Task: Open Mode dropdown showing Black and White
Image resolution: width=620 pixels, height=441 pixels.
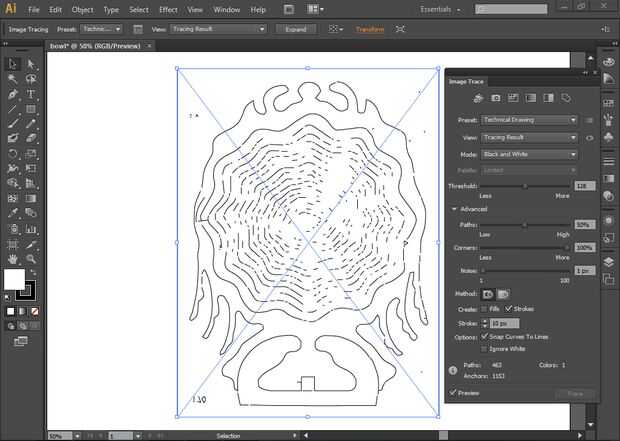Action: click(x=529, y=155)
